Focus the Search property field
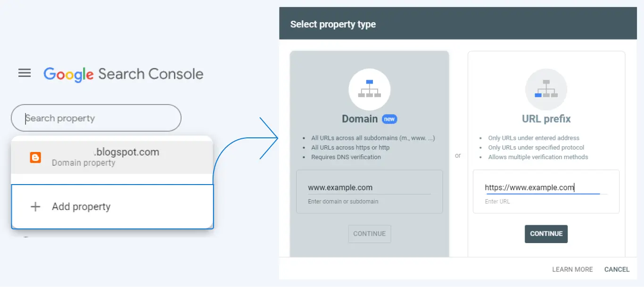644x287 pixels. click(x=96, y=118)
